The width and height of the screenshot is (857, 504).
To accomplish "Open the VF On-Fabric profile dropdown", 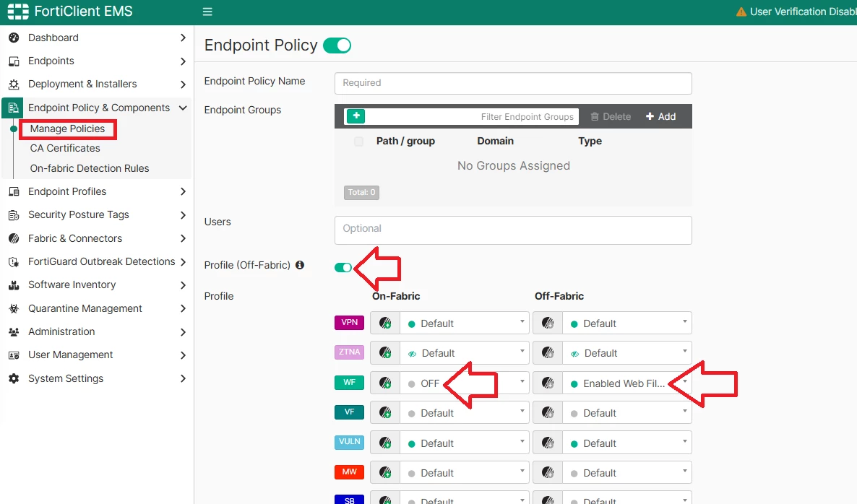I will coord(464,413).
